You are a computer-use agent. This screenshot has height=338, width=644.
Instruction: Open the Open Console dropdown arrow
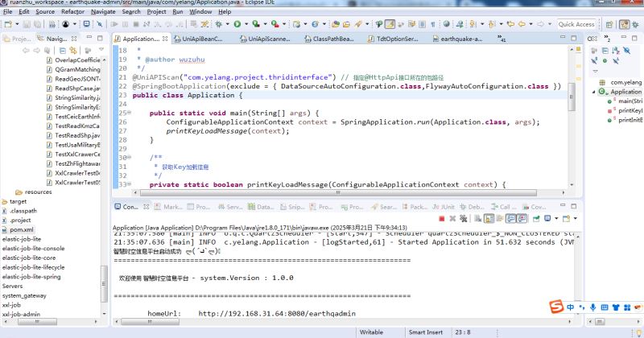(x=576, y=218)
